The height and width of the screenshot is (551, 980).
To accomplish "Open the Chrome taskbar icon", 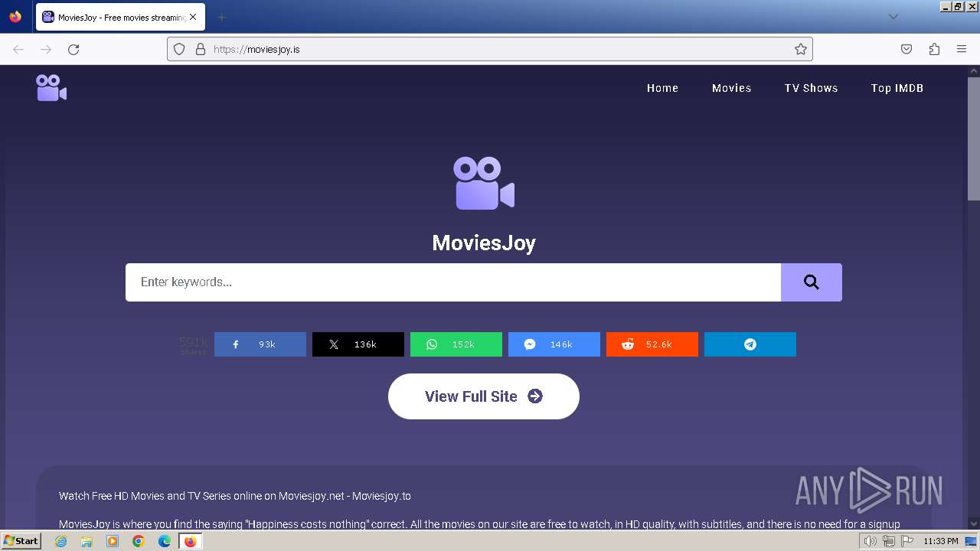I will tap(139, 541).
